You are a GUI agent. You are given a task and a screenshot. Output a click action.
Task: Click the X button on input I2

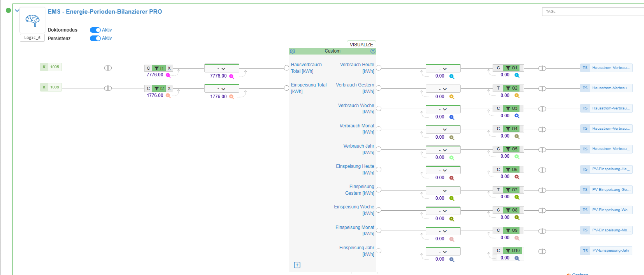tap(169, 88)
